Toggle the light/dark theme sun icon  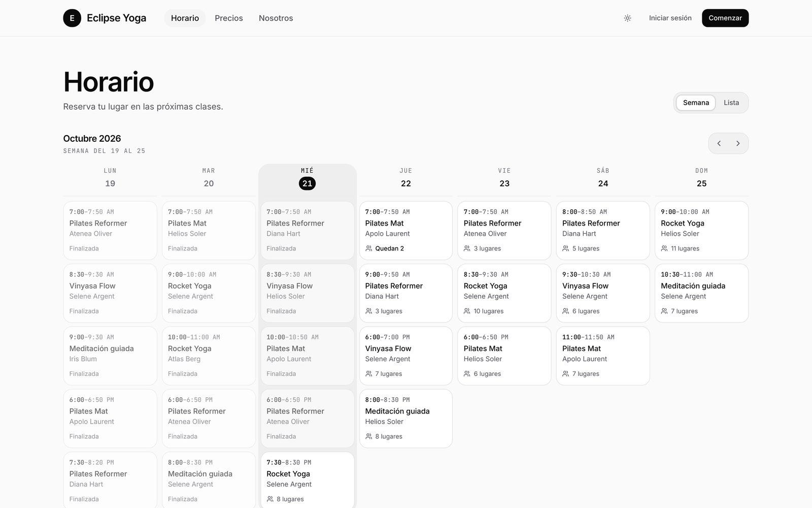628,18
